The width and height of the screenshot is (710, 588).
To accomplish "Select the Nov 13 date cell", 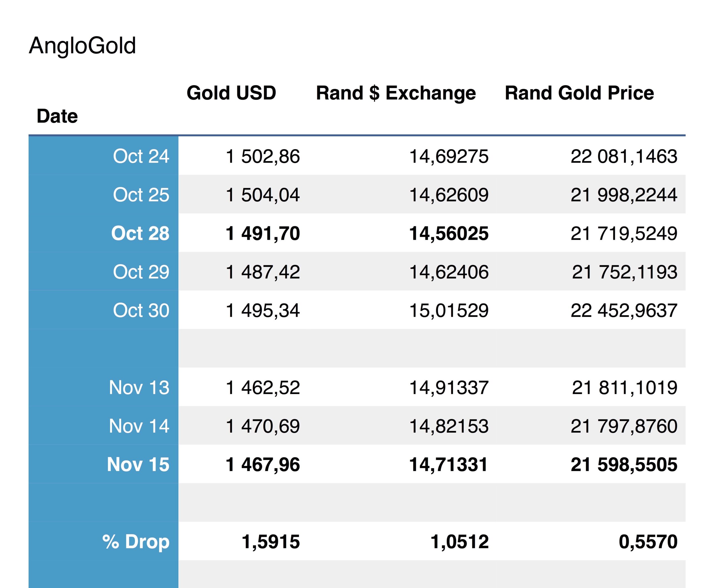I will point(139,387).
